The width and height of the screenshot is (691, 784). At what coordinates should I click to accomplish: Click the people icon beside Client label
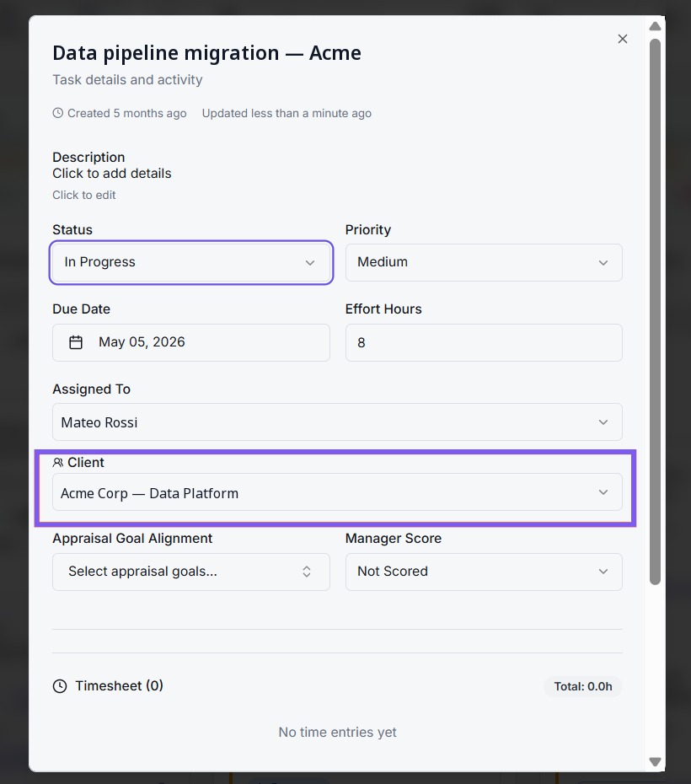point(58,463)
